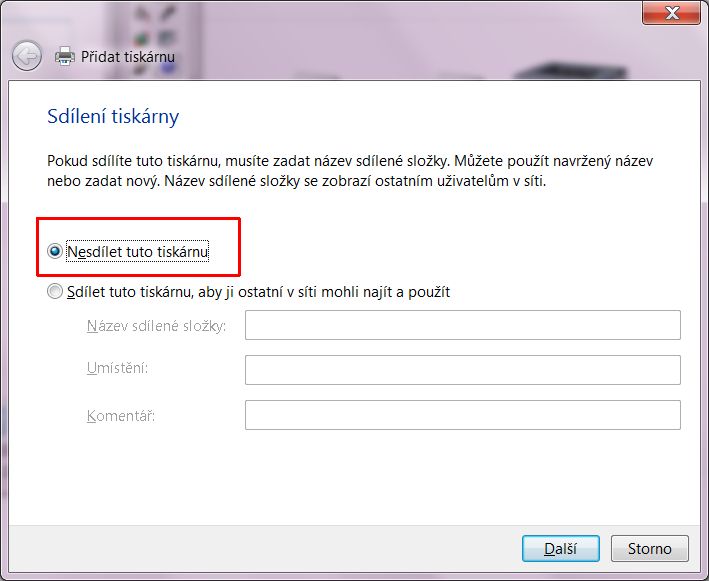Image resolution: width=709 pixels, height=581 pixels.
Task: Click the printer icon beside the wizard title
Action: tap(64, 56)
